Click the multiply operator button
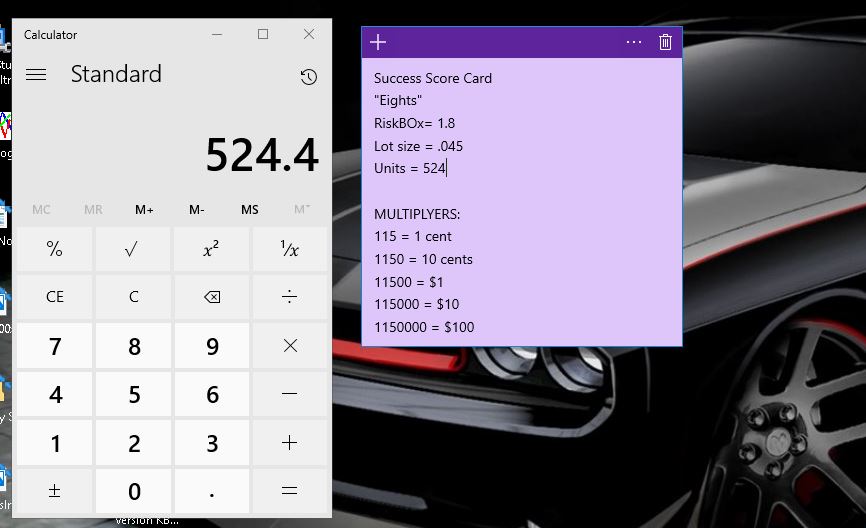The width and height of the screenshot is (866, 528). [x=290, y=346]
